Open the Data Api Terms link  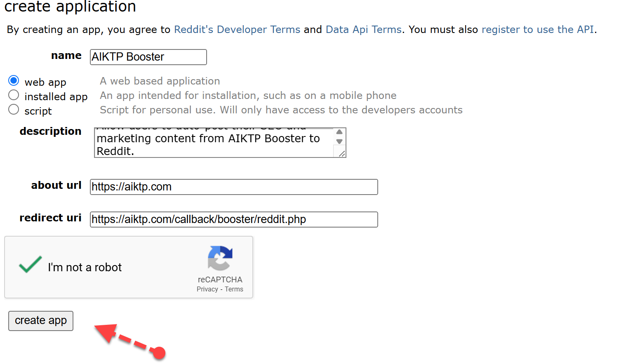[363, 30]
